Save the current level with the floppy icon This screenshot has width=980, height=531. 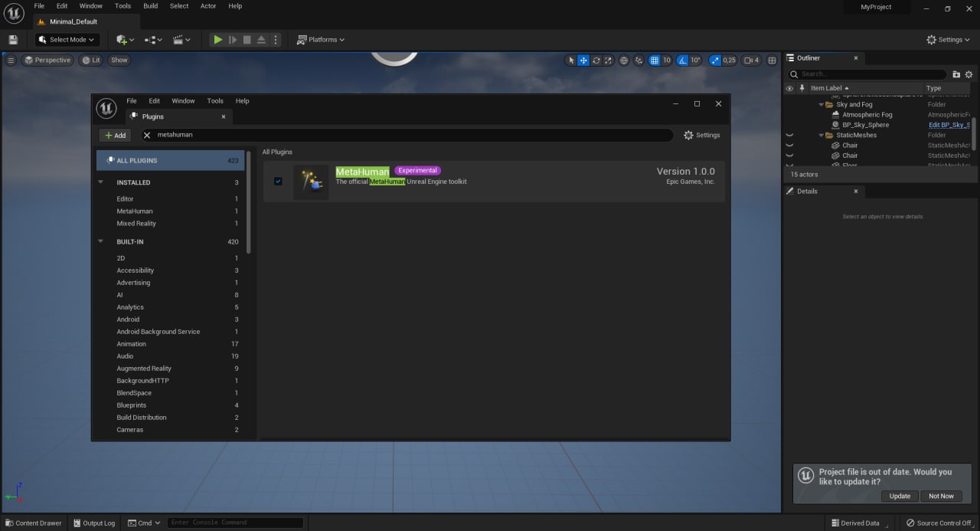[x=13, y=40]
